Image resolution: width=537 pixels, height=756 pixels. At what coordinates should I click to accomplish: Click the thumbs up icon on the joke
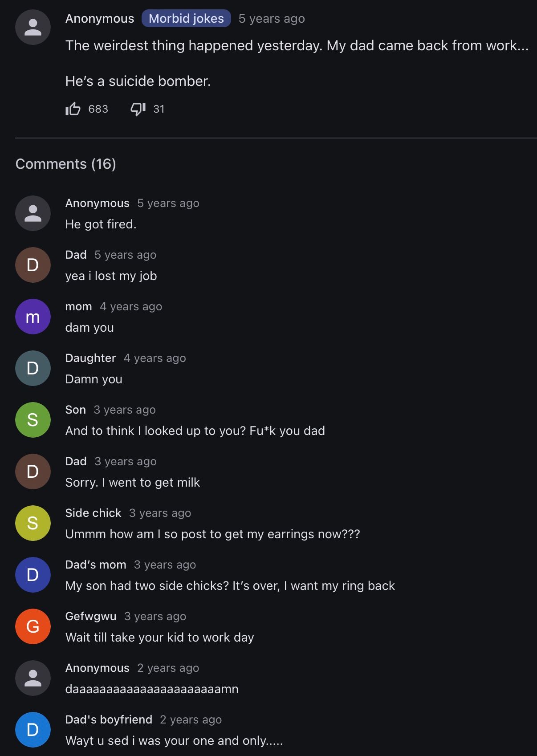[73, 109]
